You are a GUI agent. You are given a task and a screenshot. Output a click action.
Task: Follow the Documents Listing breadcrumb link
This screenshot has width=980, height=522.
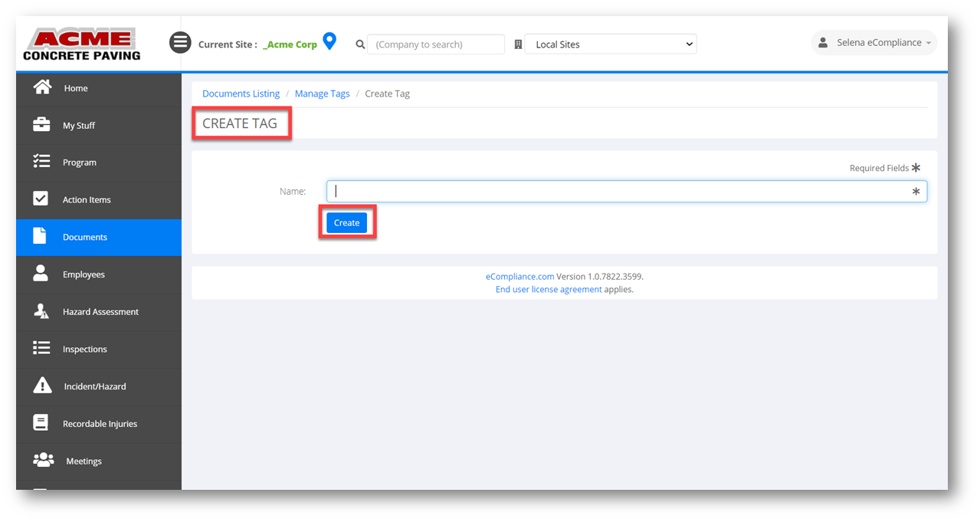coord(241,94)
